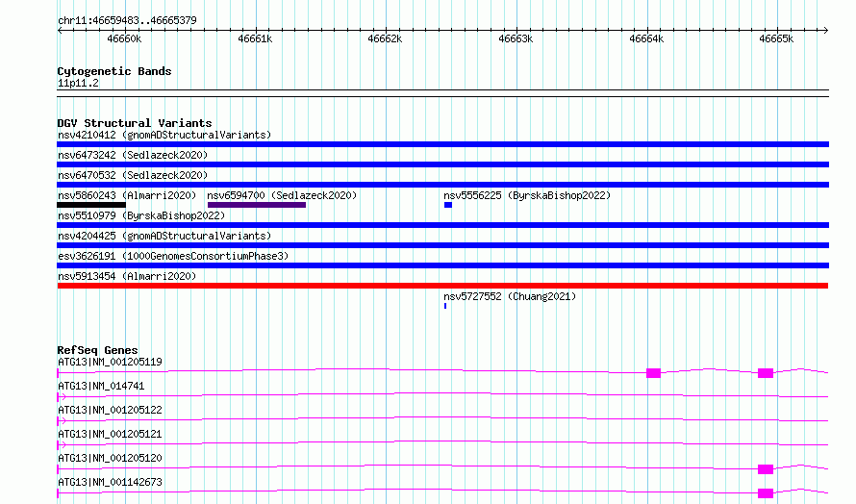Select the tiny nsv5727552 Chuang2021 marker
This screenshot has height=504, width=856.
(445, 306)
